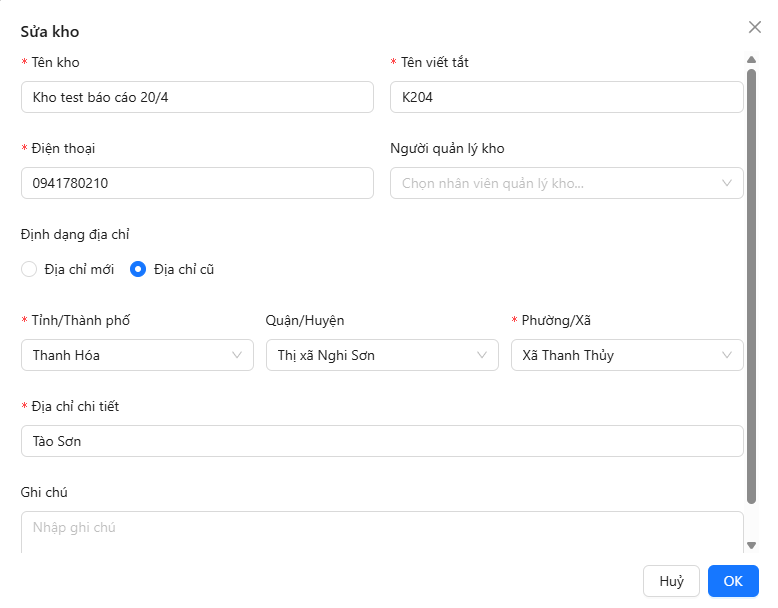Open Thanh Hóa province dropdown
The height and width of the screenshot is (608, 778).
click(x=137, y=355)
